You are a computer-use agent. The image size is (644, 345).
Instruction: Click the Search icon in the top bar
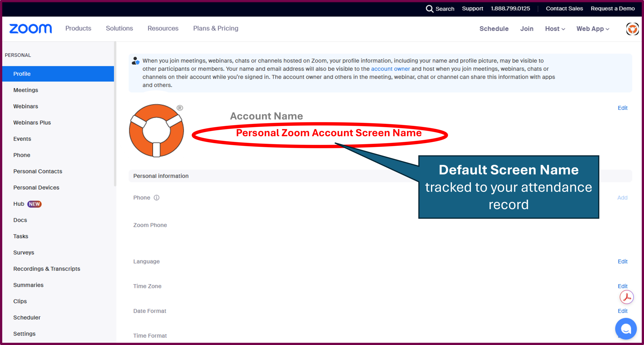pyautogui.click(x=430, y=9)
